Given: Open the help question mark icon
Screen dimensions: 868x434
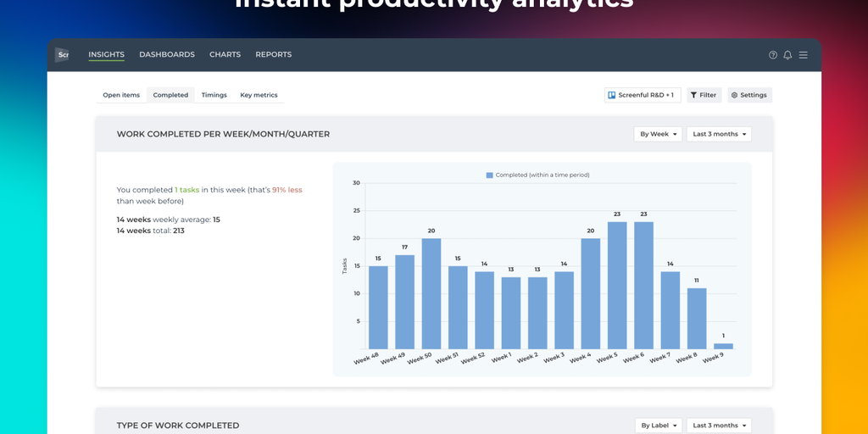Looking at the screenshot, I should tap(773, 55).
